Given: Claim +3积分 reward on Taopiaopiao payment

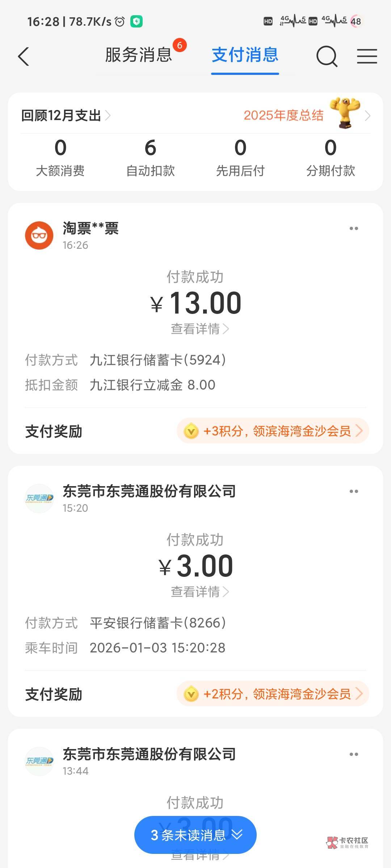Looking at the screenshot, I should [273, 431].
